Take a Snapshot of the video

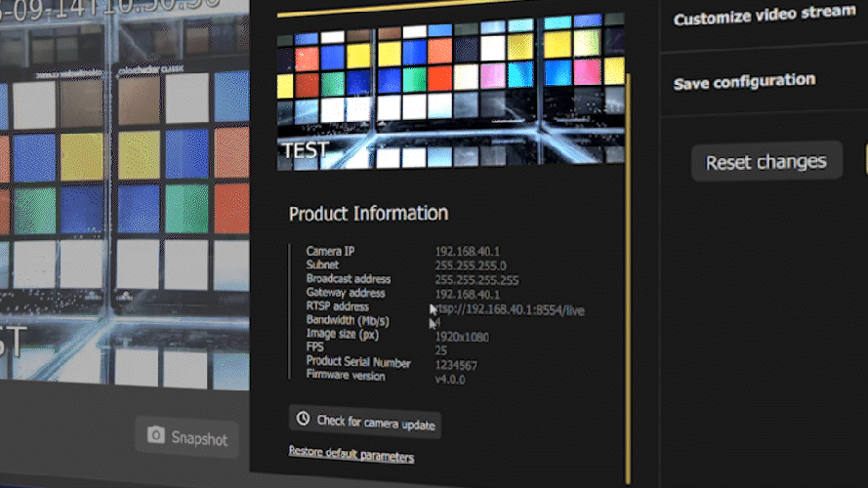tap(187, 437)
